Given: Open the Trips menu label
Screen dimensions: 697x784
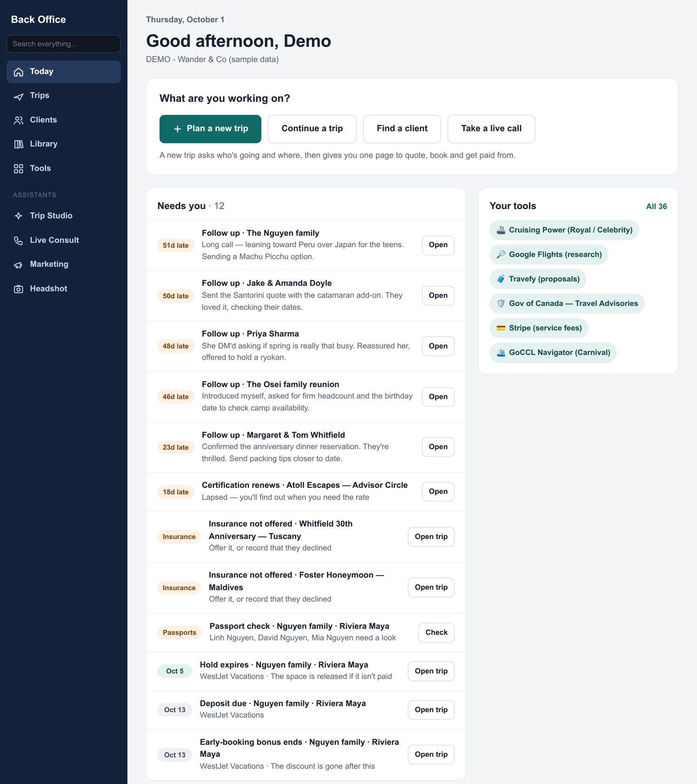Looking at the screenshot, I should tap(40, 95).
